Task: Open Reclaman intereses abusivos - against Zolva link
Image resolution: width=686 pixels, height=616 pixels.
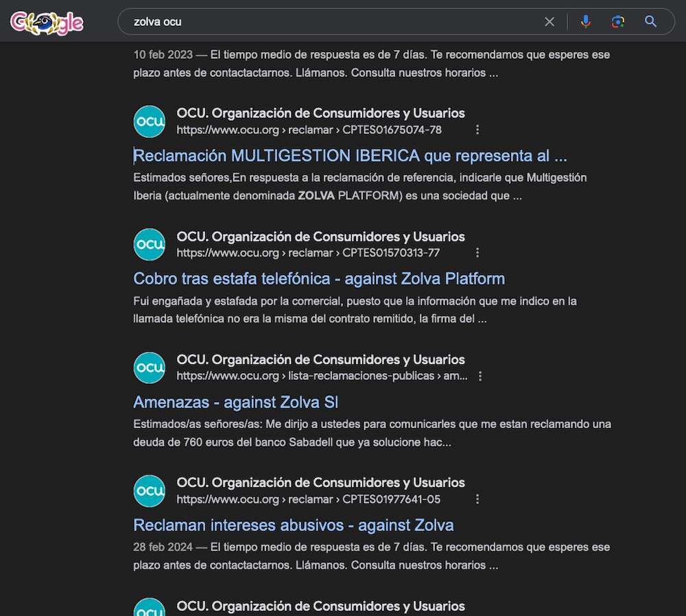Action: [293, 525]
